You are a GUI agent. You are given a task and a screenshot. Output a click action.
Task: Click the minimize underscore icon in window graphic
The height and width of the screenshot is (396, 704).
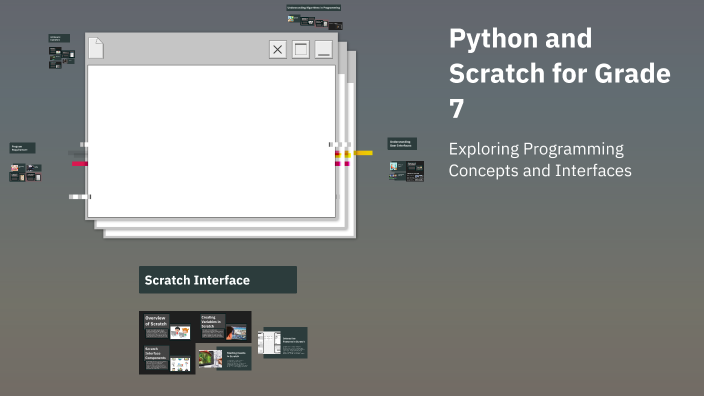click(324, 49)
